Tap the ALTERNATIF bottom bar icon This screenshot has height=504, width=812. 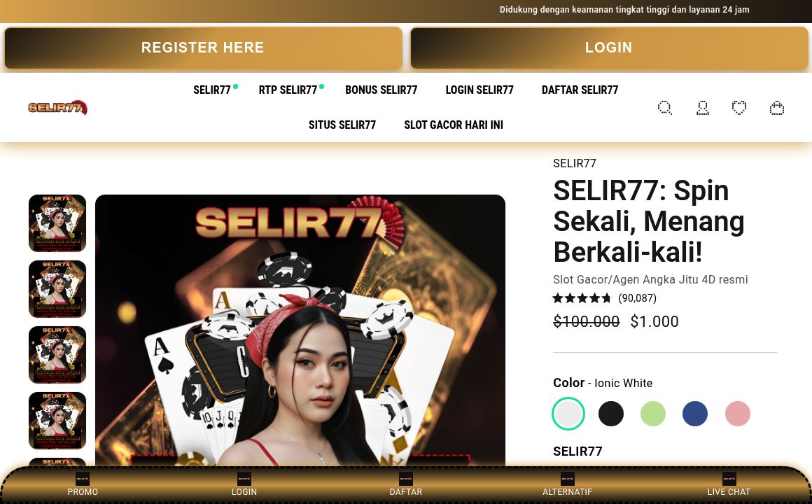(x=568, y=479)
